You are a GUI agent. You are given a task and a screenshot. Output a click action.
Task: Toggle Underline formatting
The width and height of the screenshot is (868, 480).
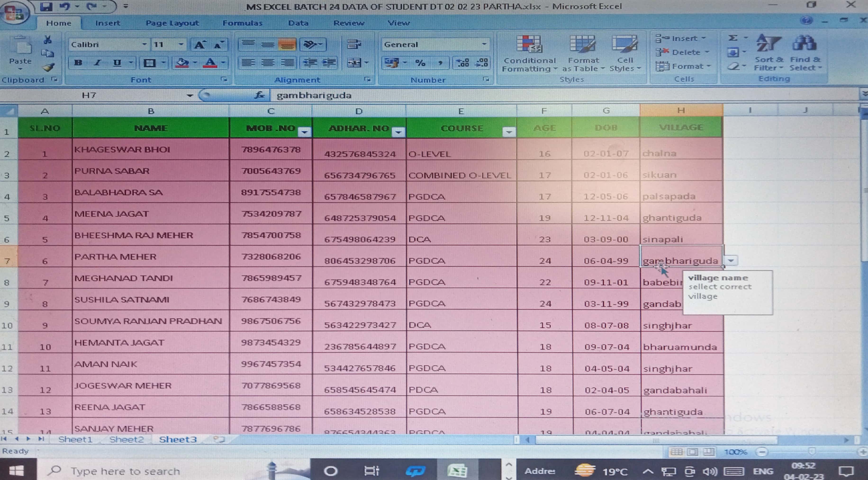click(x=117, y=63)
